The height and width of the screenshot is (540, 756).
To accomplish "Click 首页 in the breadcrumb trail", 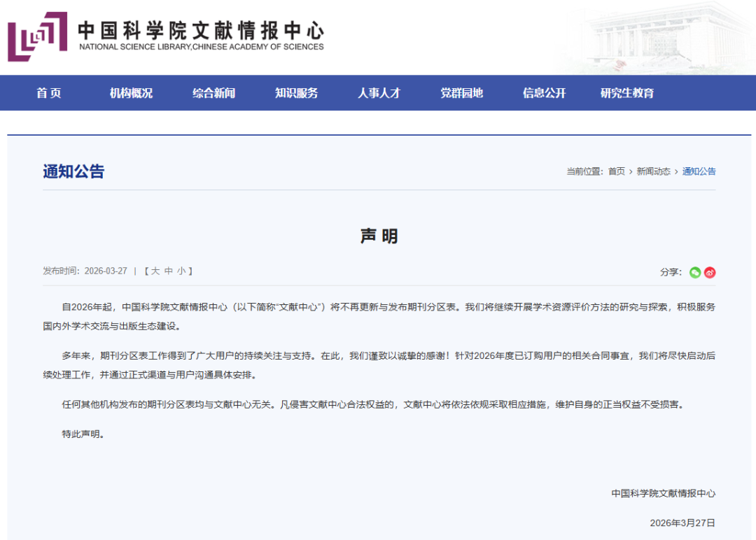I will (617, 171).
